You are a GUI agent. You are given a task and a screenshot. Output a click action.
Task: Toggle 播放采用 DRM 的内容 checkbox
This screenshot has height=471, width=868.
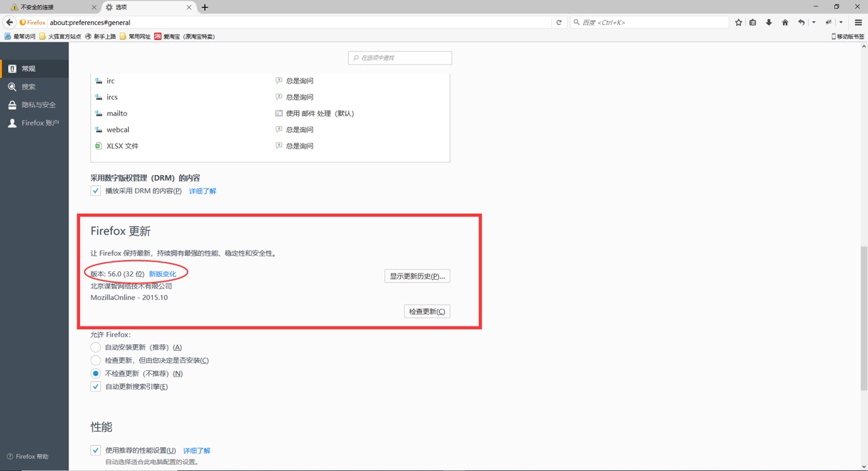[x=96, y=191]
